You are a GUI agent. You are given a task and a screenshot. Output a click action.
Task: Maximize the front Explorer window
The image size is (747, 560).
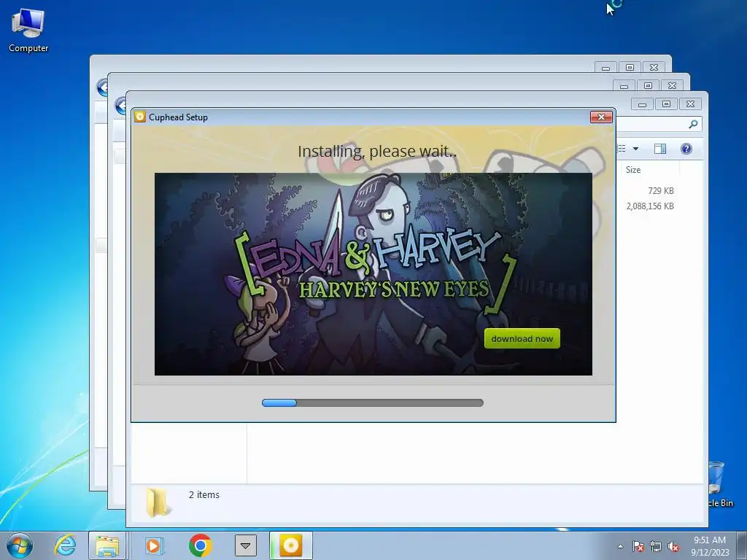click(x=666, y=104)
